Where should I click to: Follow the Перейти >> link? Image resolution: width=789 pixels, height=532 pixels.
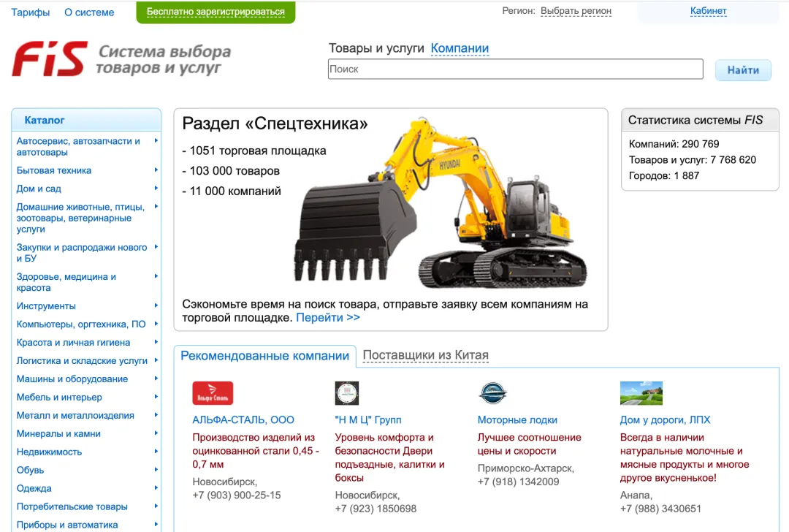328,318
